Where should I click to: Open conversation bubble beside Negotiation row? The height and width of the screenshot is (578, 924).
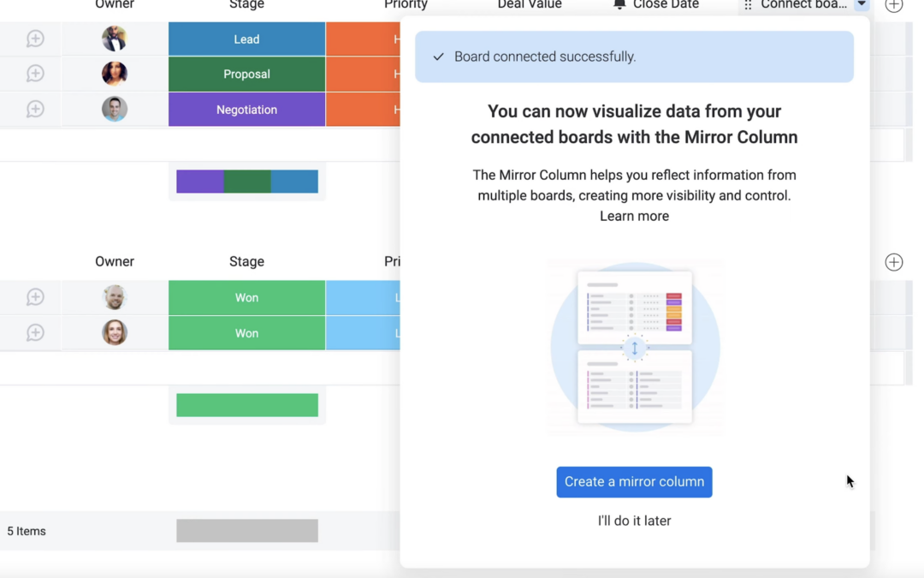(x=35, y=110)
